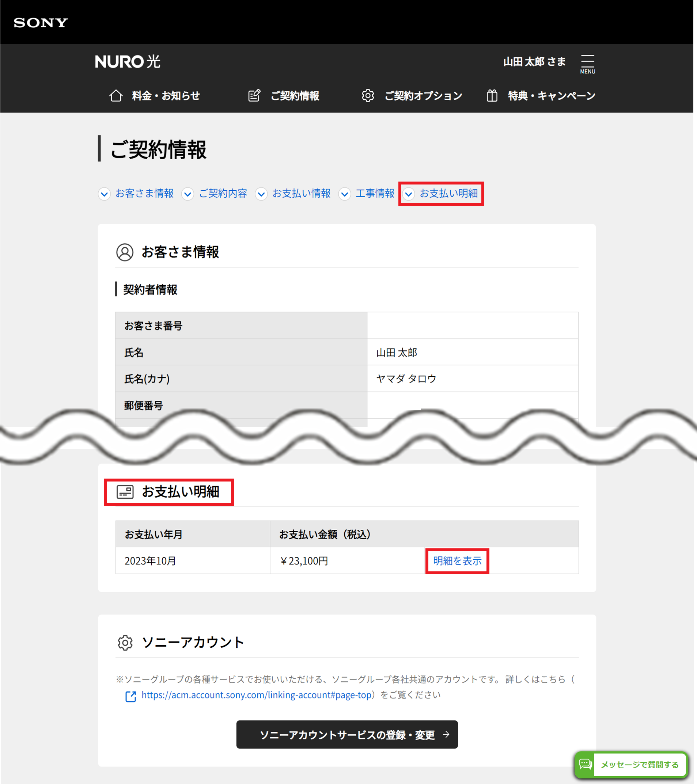Jump to 工事情報 section link
The image size is (697, 784).
(375, 193)
